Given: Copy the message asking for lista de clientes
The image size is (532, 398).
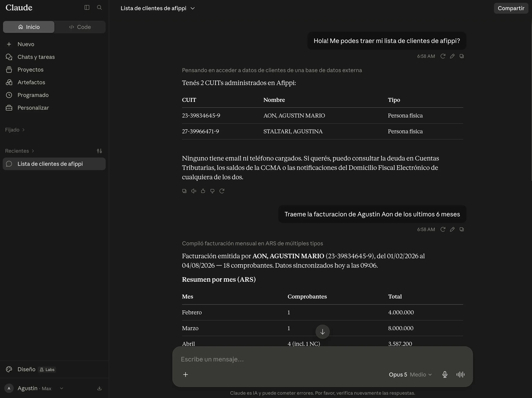Looking at the screenshot, I should pyautogui.click(x=461, y=56).
